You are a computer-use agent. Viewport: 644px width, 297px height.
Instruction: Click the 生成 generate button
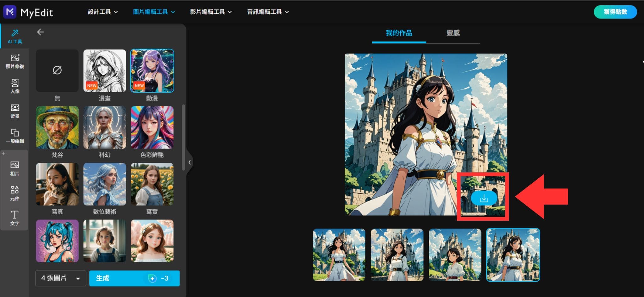tap(135, 278)
